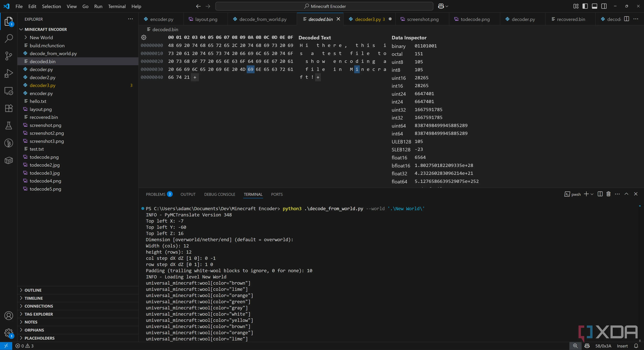This screenshot has height=350, width=644.
Task: Open the Terminal menu
Action: pyautogui.click(x=117, y=6)
